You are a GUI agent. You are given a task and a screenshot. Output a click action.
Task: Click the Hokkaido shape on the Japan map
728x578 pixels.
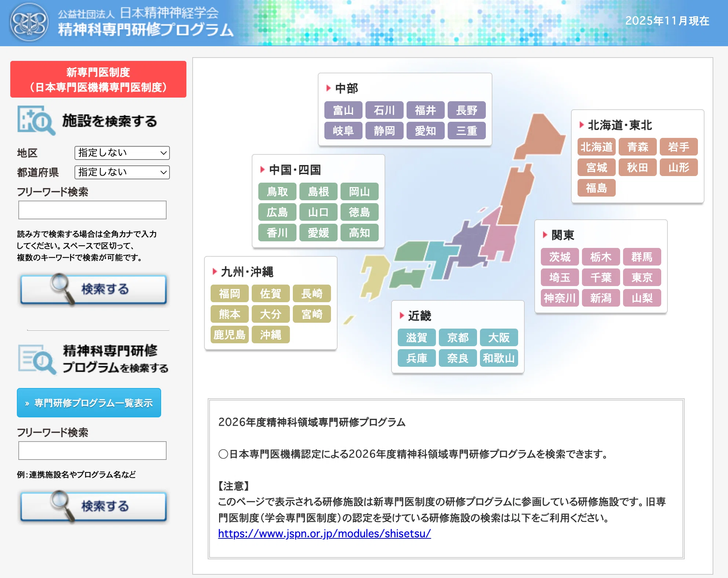click(540, 136)
